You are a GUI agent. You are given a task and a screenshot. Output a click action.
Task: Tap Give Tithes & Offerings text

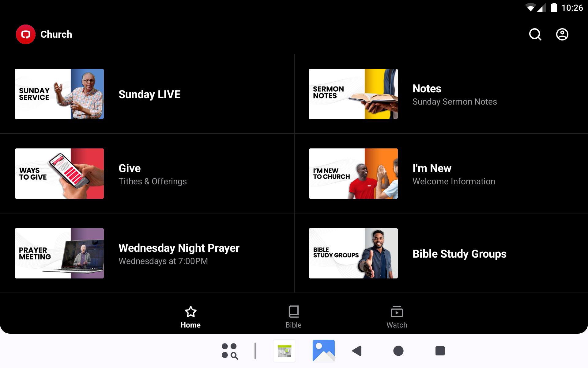click(x=153, y=174)
